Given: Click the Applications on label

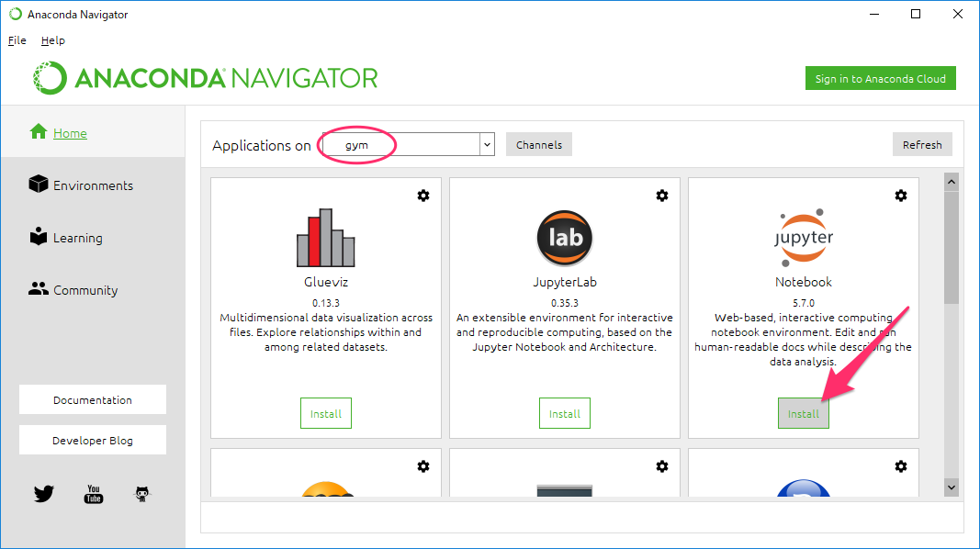Looking at the screenshot, I should (x=261, y=146).
